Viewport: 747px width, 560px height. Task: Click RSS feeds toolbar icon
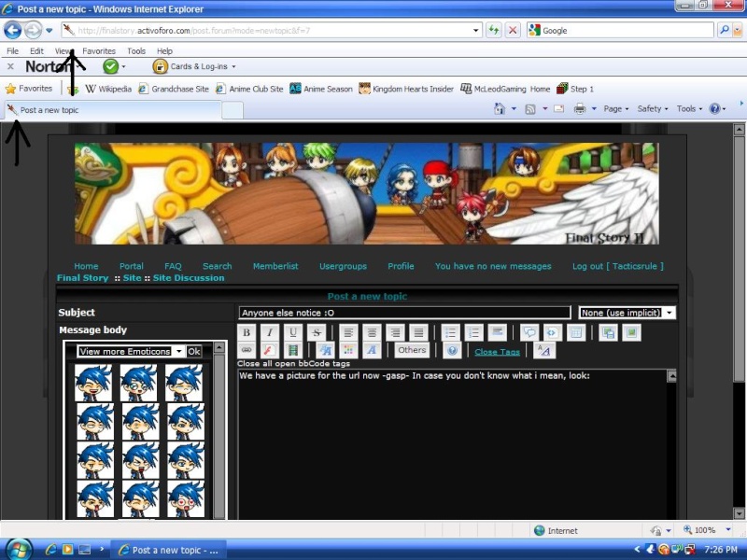click(529, 109)
